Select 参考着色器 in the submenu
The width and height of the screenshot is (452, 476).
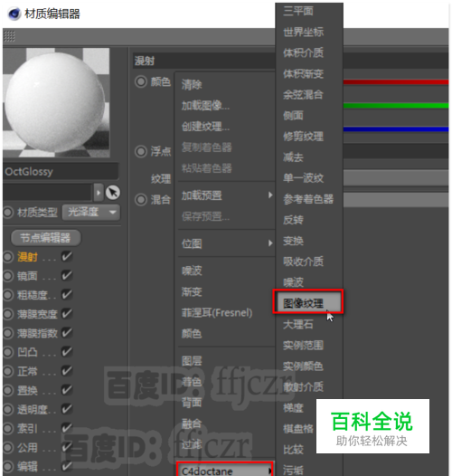pos(308,199)
